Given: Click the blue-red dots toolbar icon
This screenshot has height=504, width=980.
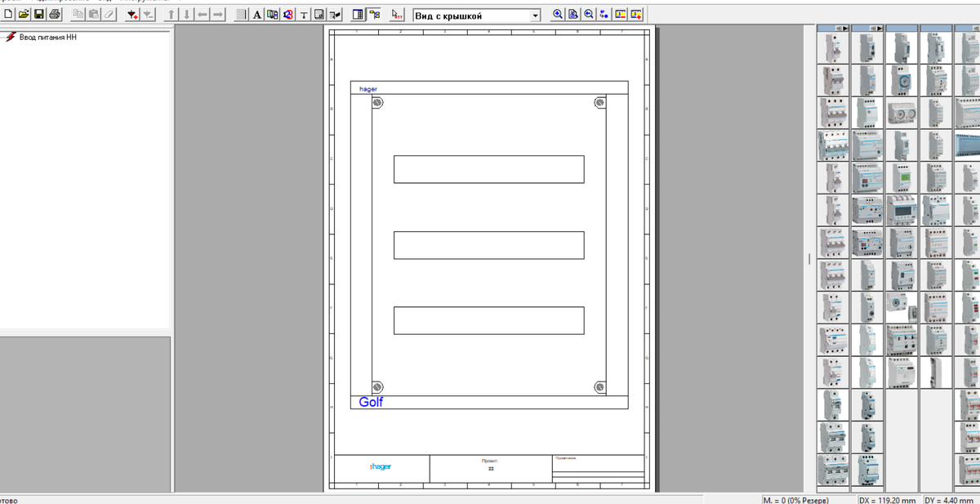Looking at the screenshot, I should pyautogui.click(x=604, y=15).
